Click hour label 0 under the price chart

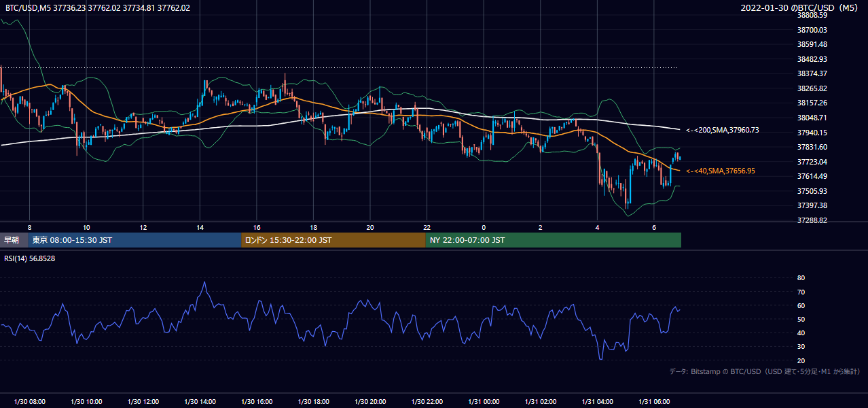pyautogui.click(x=484, y=227)
